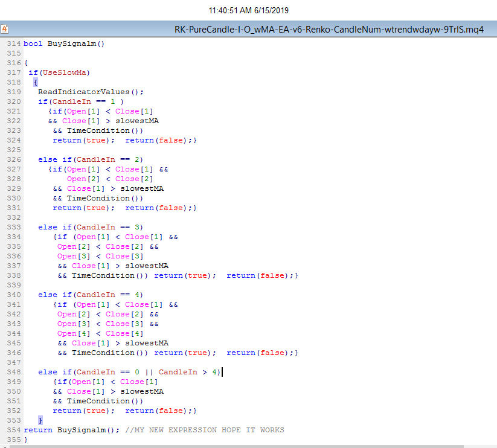Click 'else if(CandleIn == 4)' on line 340
Image resolution: width=497 pixels, height=448 pixels.
click(91, 295)
